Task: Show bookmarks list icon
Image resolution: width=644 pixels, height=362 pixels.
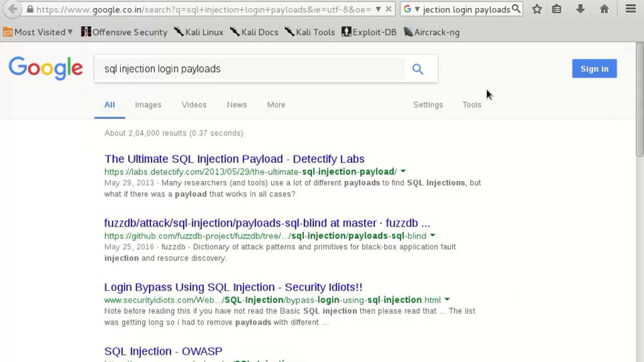Action: tap(556, 9)
